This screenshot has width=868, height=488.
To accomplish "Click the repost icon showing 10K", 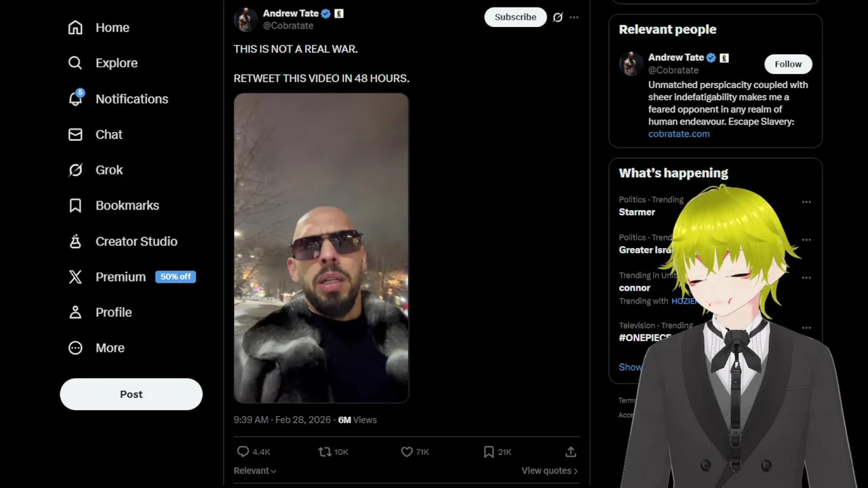I will click(325, 451).
